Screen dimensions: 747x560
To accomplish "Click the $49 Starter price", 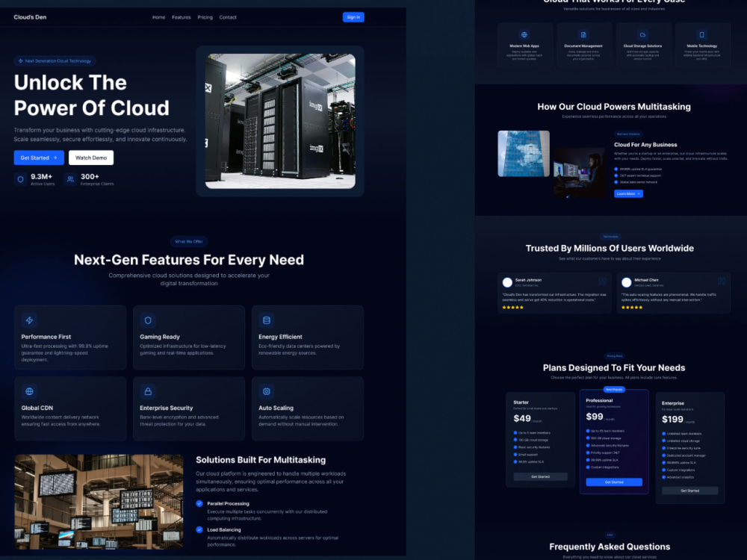I will coord(522,419).
